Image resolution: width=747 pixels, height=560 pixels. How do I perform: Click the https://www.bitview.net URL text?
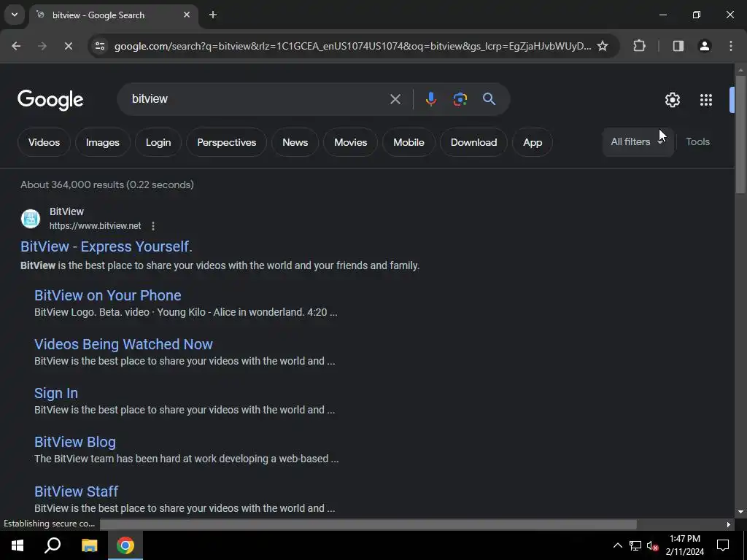(x=96, y=226)
